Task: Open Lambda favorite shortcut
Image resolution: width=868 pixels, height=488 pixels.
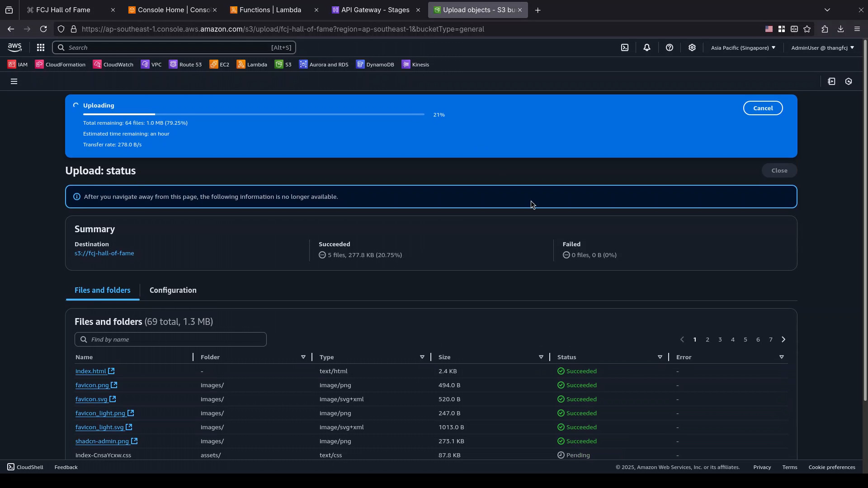Action: (252, 65)
